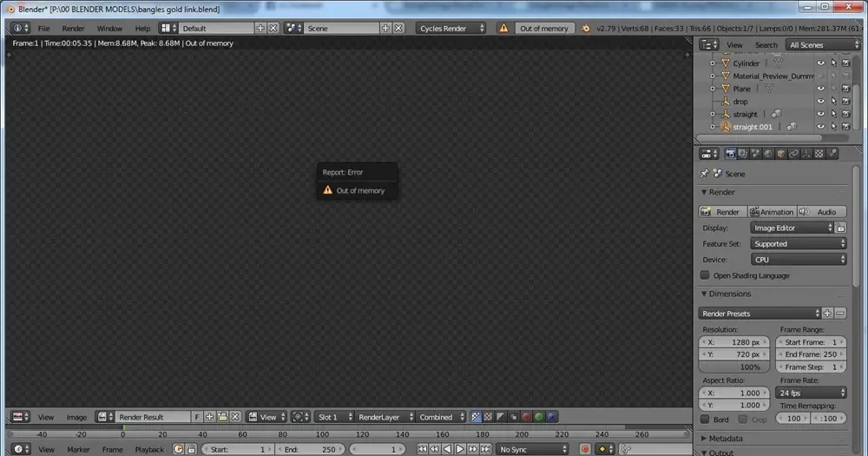Open the Render Layers properties tab
Viewport: 868px width, 456px height.
pyautogui.click(x=743, y=154)
